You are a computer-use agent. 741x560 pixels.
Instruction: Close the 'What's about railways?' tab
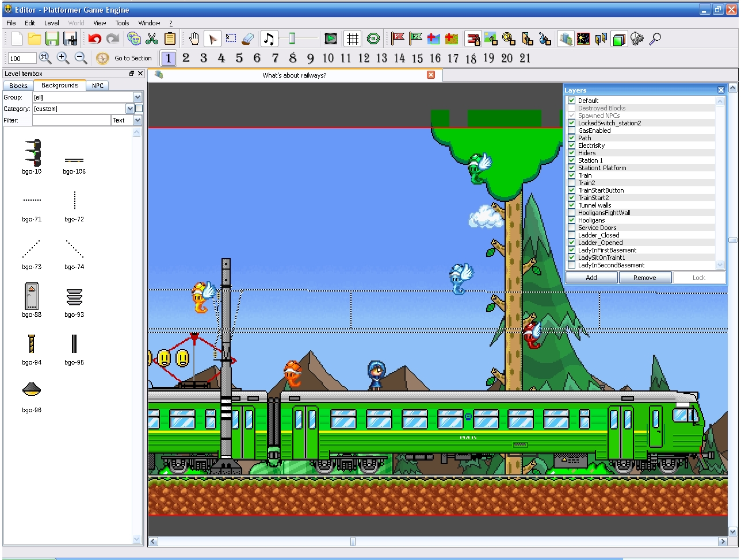[431, 75]
